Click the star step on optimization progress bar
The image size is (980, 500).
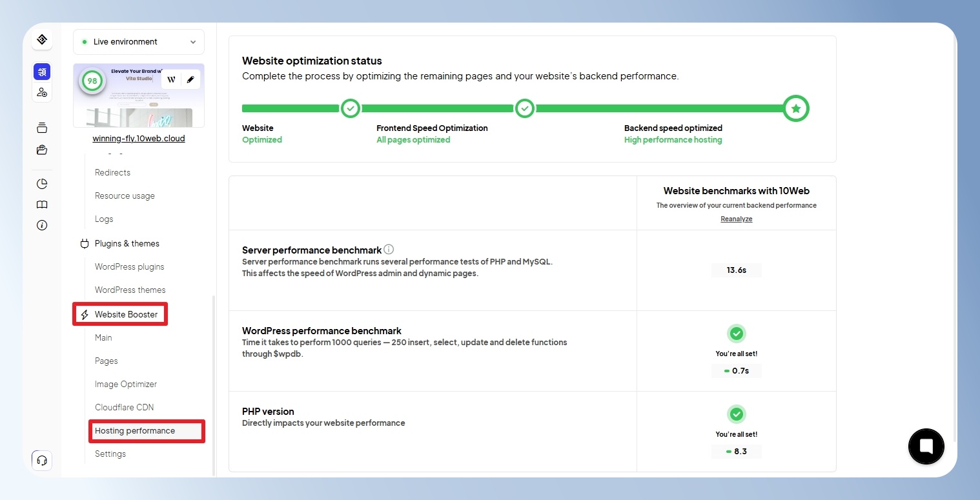pos(796,108)
